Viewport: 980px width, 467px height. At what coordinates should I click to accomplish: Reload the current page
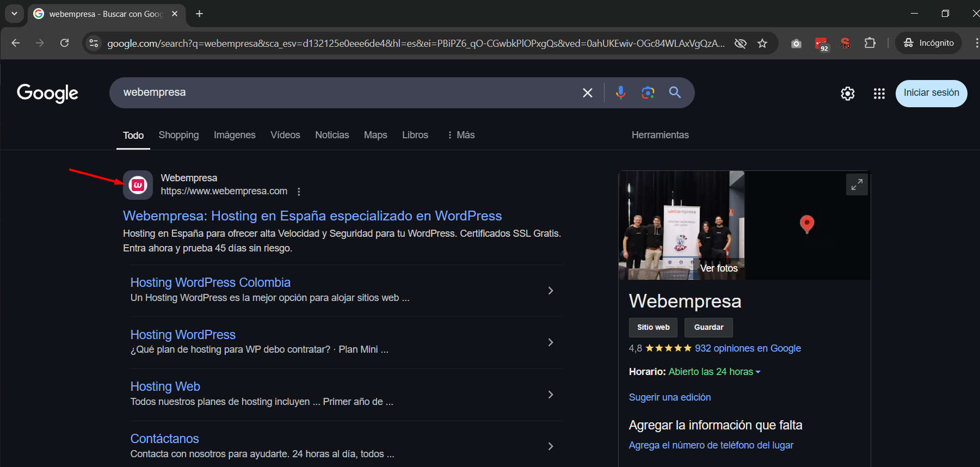click(x=64, y=43)
